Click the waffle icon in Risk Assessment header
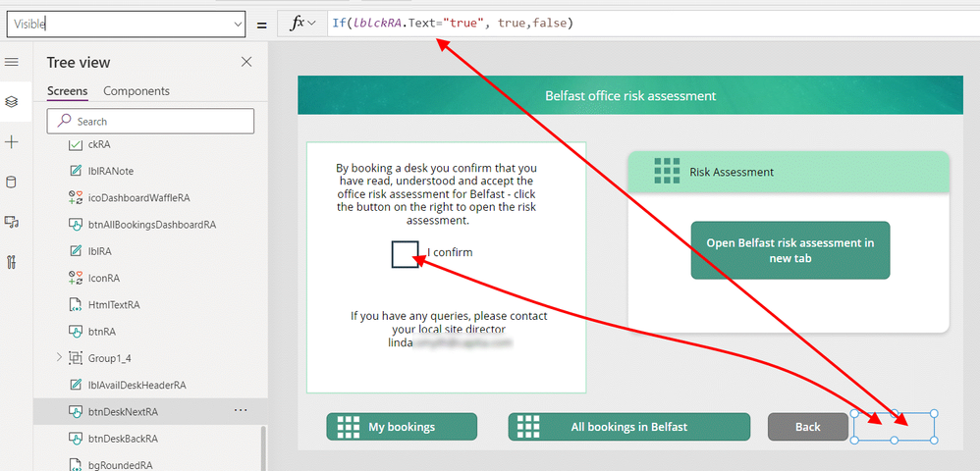This screenshot has height=471, width=980. pyautogui.click(x=667, y=171)
